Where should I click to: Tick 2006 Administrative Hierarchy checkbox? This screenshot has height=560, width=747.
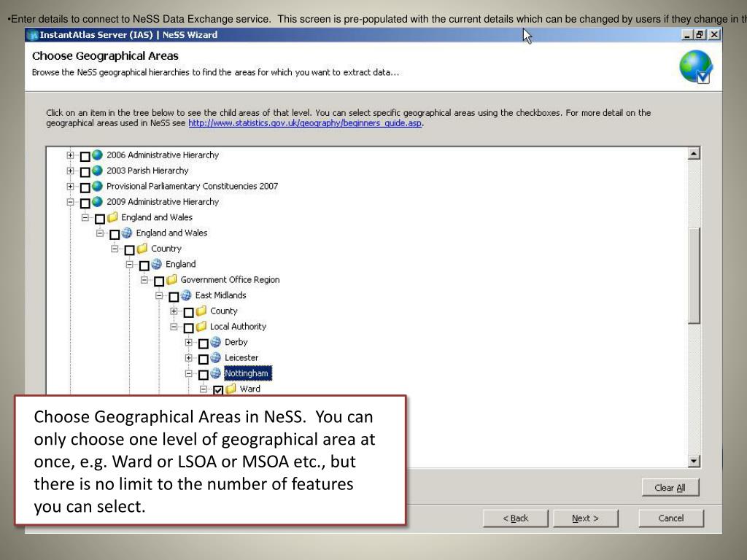(85, 156)
